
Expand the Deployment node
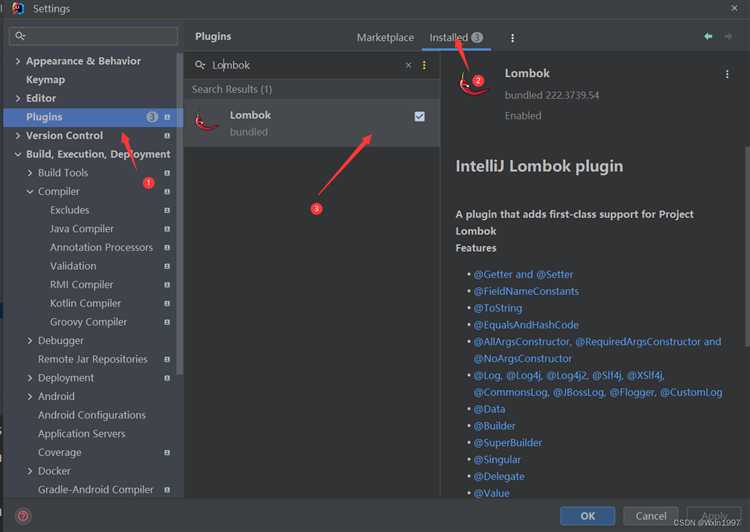pos(30,378)
